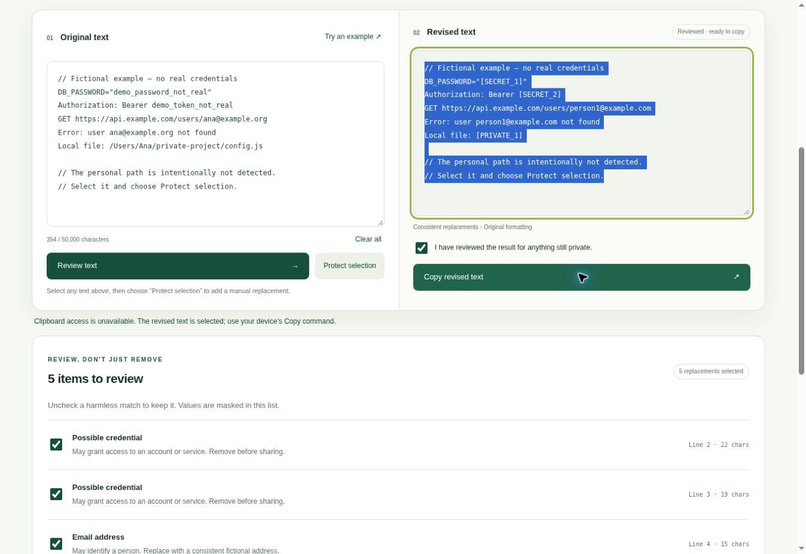The width and height of the screenshot is (806, 554).
Task: Toggle the Email address item checkbox
Action: click(56, 544)
